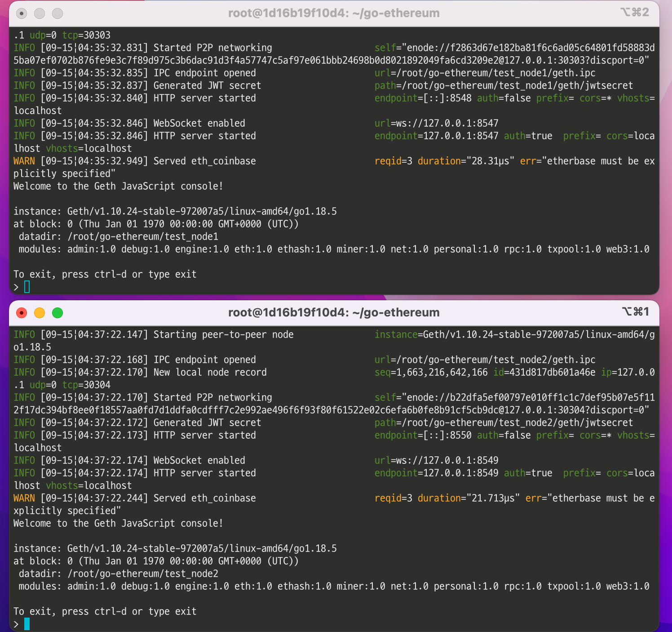672x632 pixels.
Task: Click the top terminal's inactive minimize button
Action: pyautogui.click(x=40, y=13)
